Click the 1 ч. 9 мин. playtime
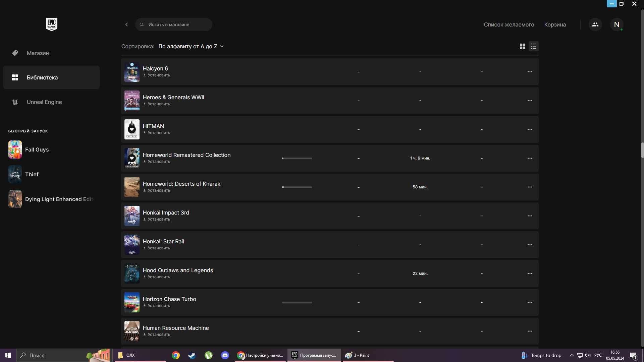This screenshot has width=644, height=362. click(420, 158)
